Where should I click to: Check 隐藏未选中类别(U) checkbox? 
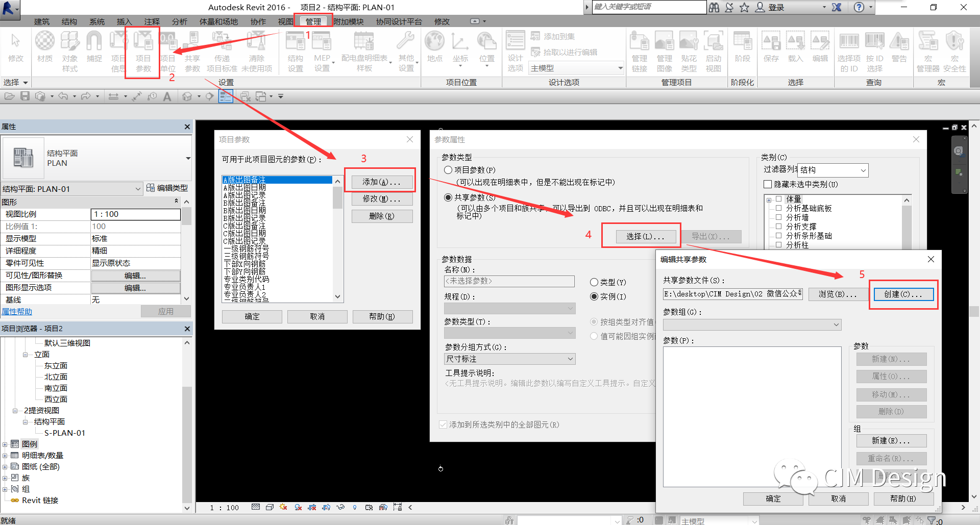click(768, 184)
